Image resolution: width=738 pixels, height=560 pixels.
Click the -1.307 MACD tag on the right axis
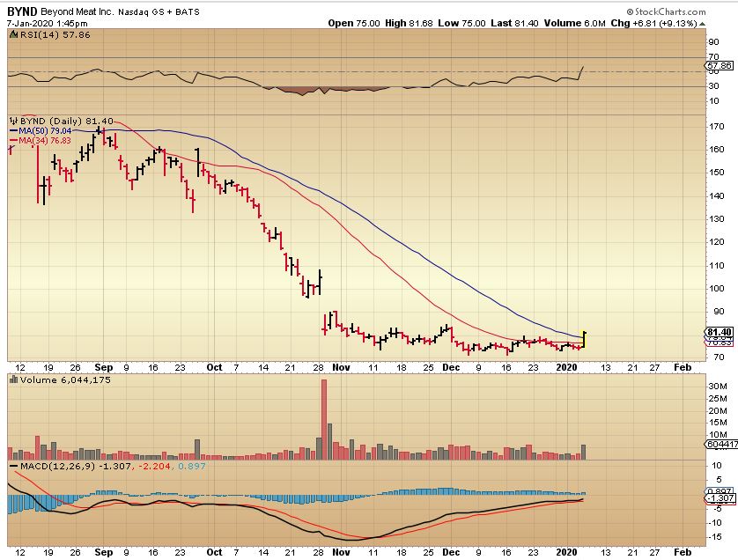[720, 497]
